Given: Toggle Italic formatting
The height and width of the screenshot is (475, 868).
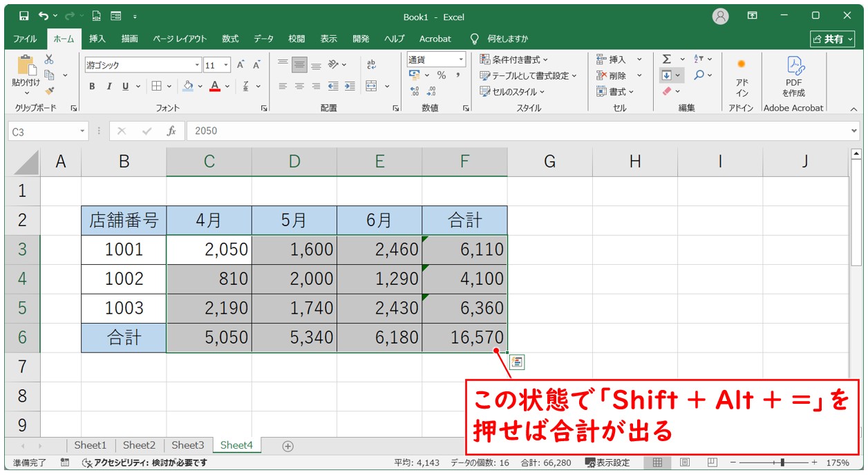Looking at the screenshot, I should click(108, 86).
